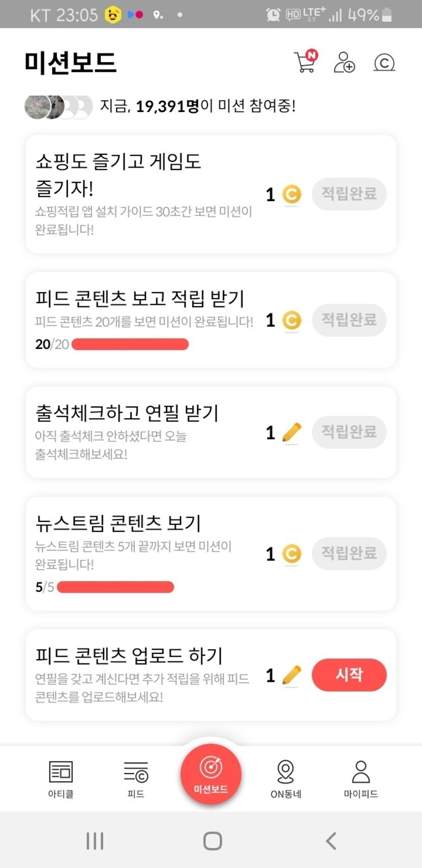Screen dimensions: 422x868
Task: Tap the pencil reward icon for 출석체크
Action: [291, 433]
